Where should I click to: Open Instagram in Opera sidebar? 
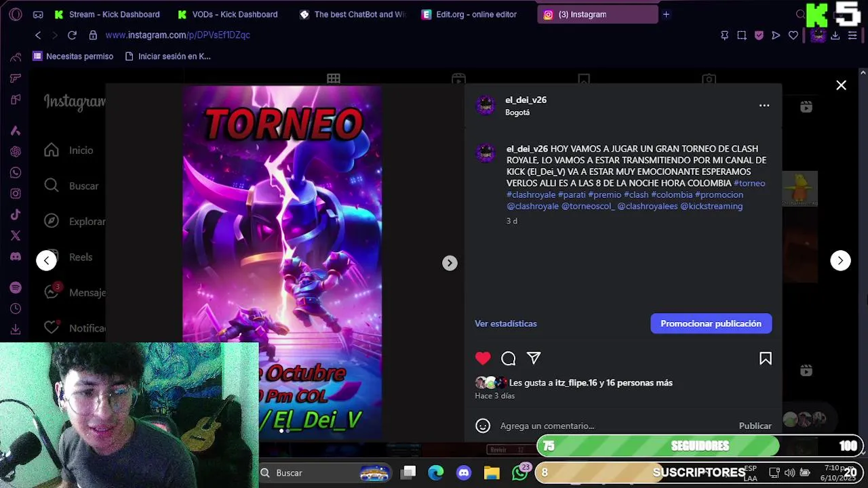(x=16, y=194)
